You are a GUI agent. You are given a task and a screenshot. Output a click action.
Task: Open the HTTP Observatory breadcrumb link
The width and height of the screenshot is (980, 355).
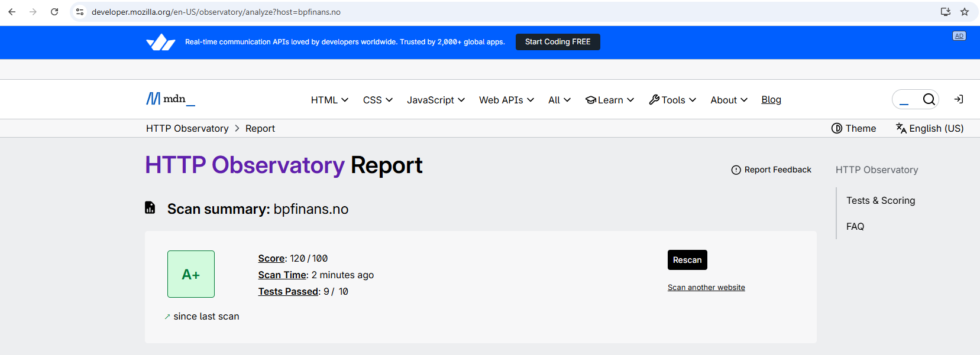(187, 128)
